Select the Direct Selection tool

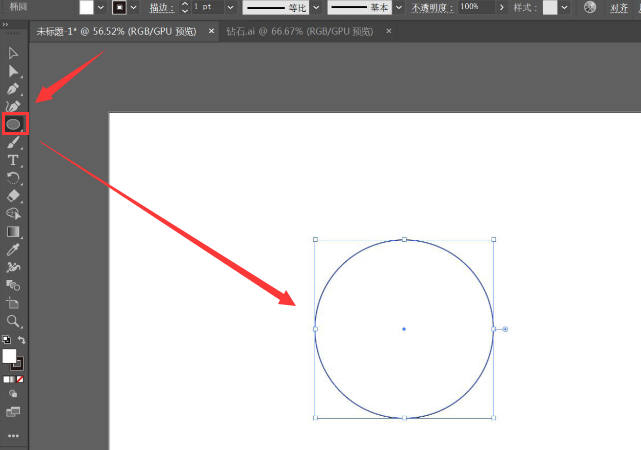click(14, 71)
